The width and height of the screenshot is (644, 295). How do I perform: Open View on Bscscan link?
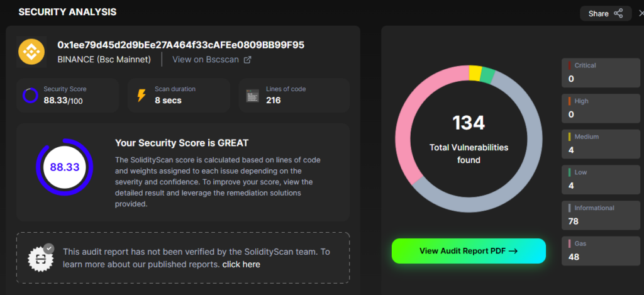(x=206, y=60)
